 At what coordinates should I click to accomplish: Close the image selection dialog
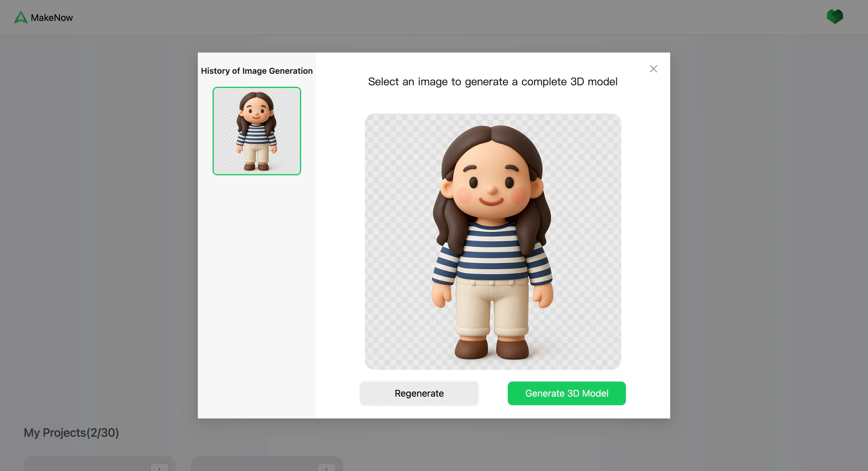tap(653, 68)
